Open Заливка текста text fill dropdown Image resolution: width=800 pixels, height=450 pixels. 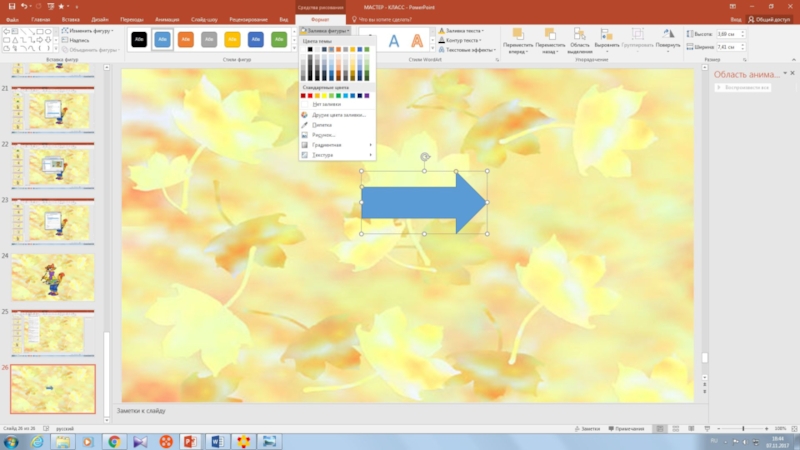pos(461,31)
